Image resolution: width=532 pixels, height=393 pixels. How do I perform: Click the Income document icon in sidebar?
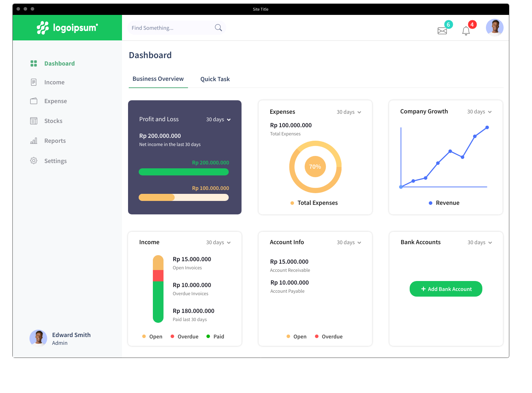[34, 82]
